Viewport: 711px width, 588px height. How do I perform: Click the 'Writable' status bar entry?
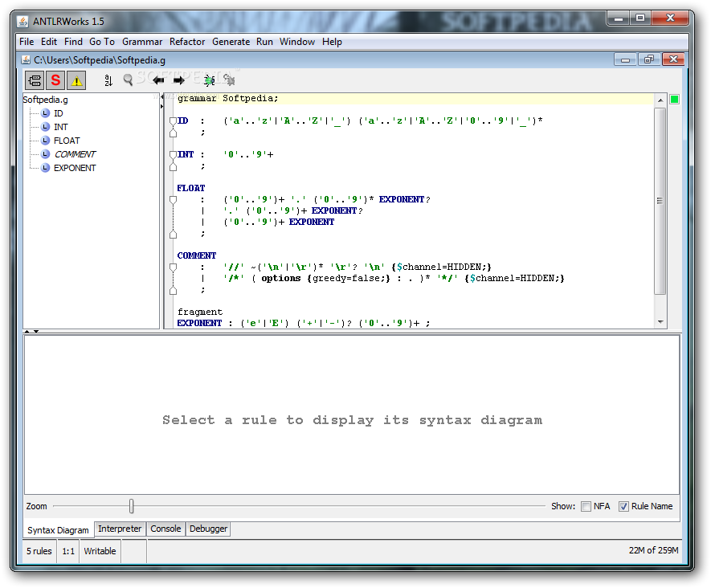tap(100, 551)
